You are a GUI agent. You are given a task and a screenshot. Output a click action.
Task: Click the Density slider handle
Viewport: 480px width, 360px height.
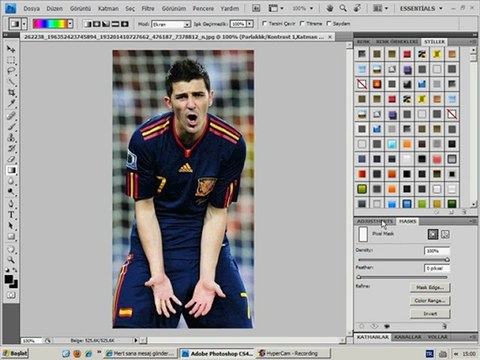(447, 260)
